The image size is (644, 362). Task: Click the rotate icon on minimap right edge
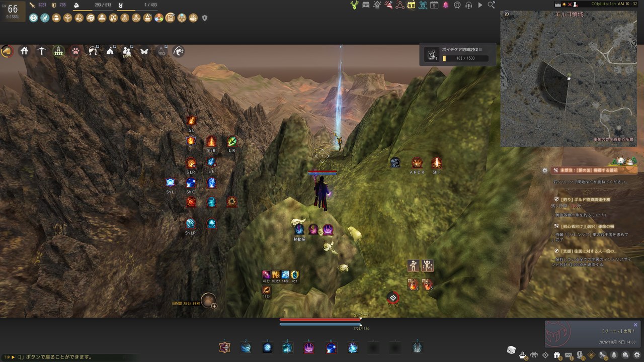click(634, 43)
